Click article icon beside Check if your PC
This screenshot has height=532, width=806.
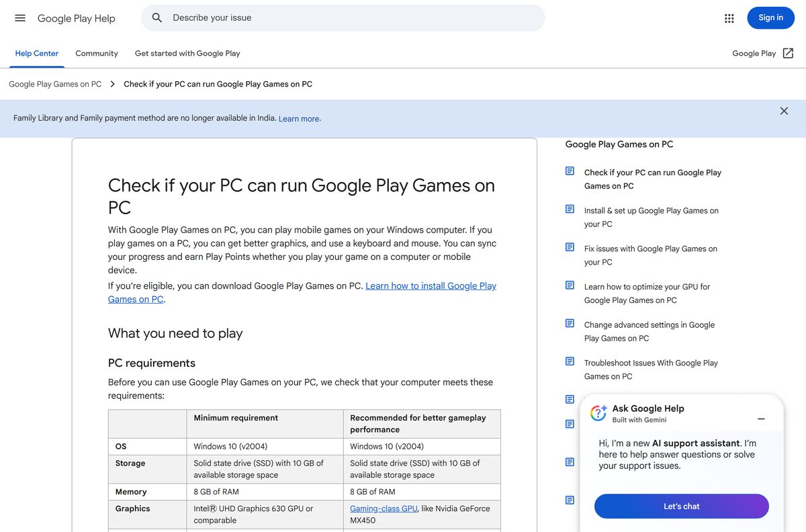coord(570,171)
